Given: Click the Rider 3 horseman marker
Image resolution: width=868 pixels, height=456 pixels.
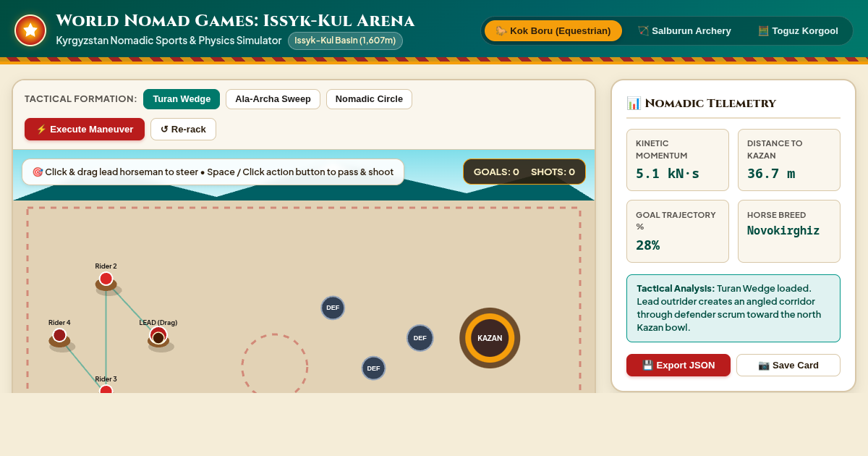Looking at the screenshot, I should (x=106, y=389).
